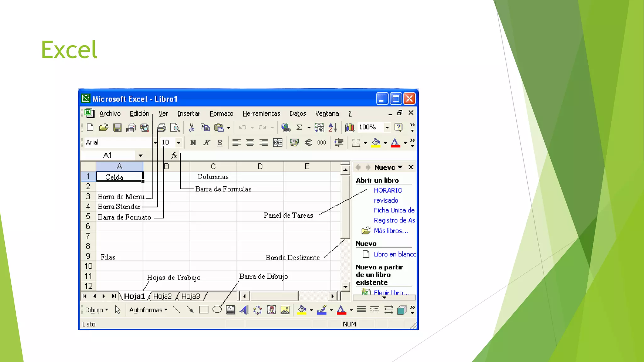This screenshot has width=644, height=362.
Task: Sort ascending with the A-Z icon
Action: [x=333, y=127]
